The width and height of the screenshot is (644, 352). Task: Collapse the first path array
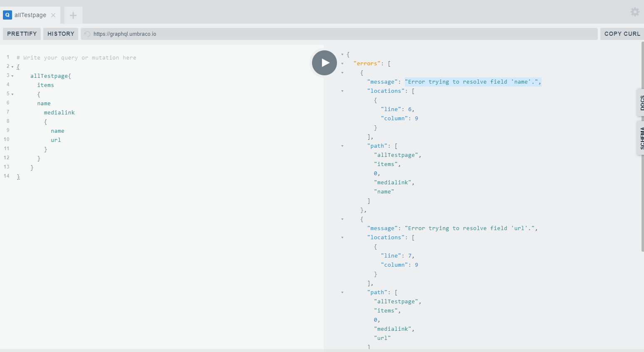[342, 146]
